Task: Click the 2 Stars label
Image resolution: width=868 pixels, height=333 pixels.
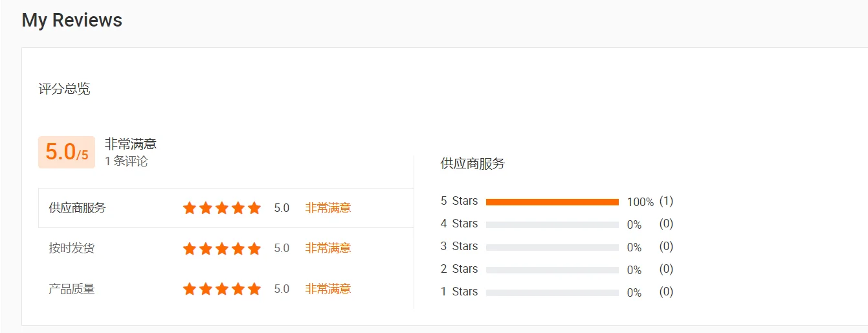Action: (459, 269)
